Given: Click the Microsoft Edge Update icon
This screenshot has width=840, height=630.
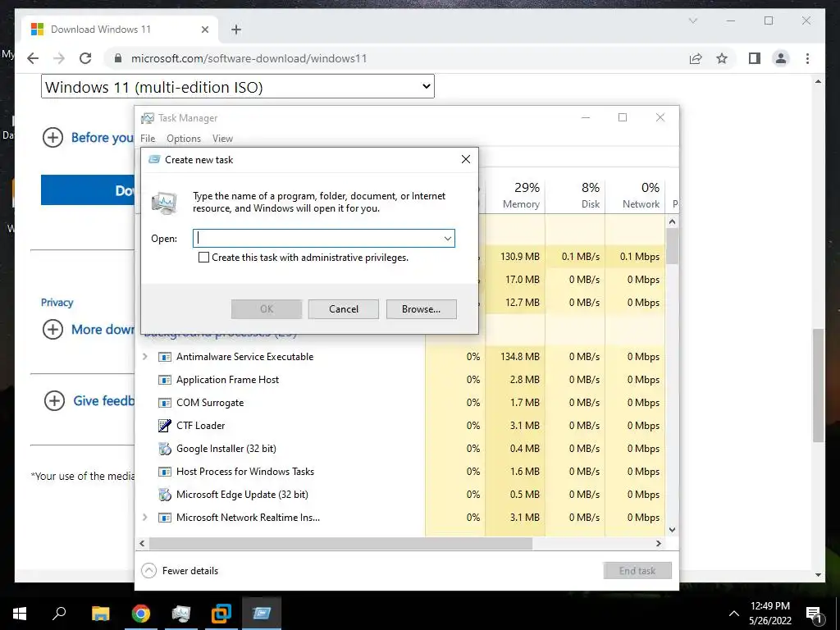Looking at the screenshot, I should [x=164, y=495].
